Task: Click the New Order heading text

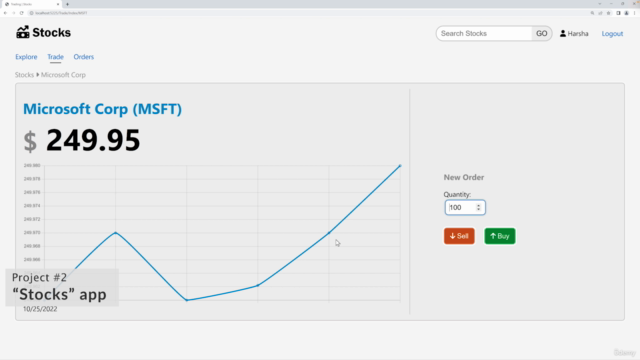Action: [464, 177]
